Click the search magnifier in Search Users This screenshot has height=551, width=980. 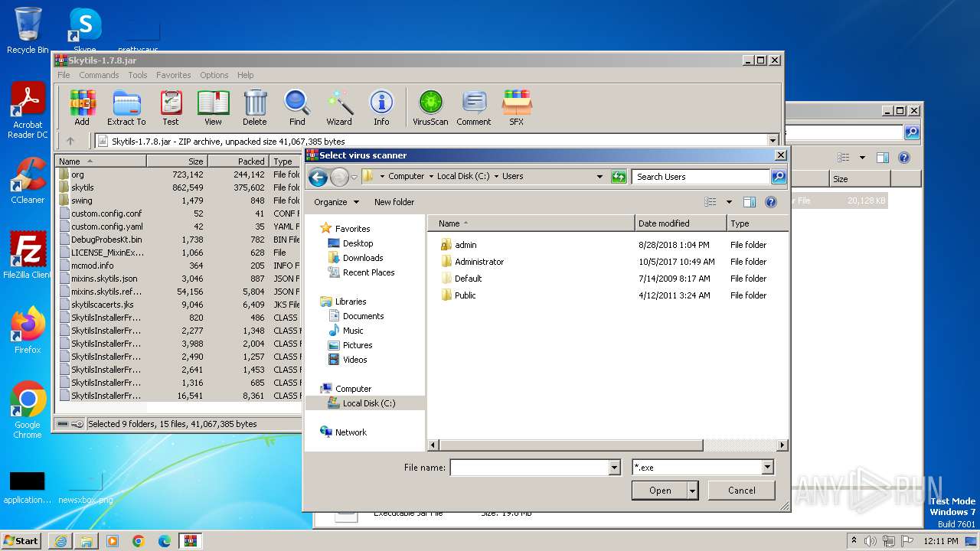tap(778, 177)
